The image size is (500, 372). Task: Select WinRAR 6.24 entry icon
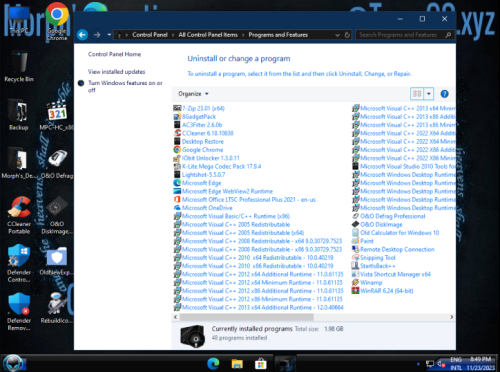355,291
